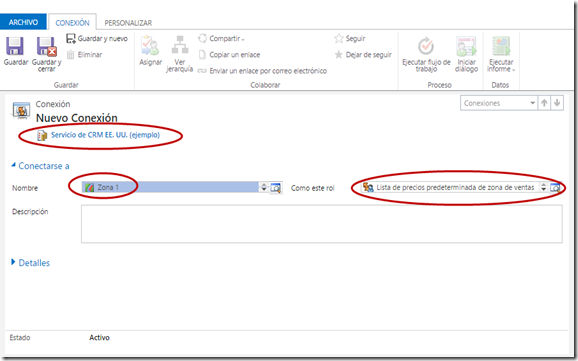Image resolution: width=578 pixels, height=361 pixels.
Task: Click Guardar y cerrar icon
Action: tap(46, 46)
